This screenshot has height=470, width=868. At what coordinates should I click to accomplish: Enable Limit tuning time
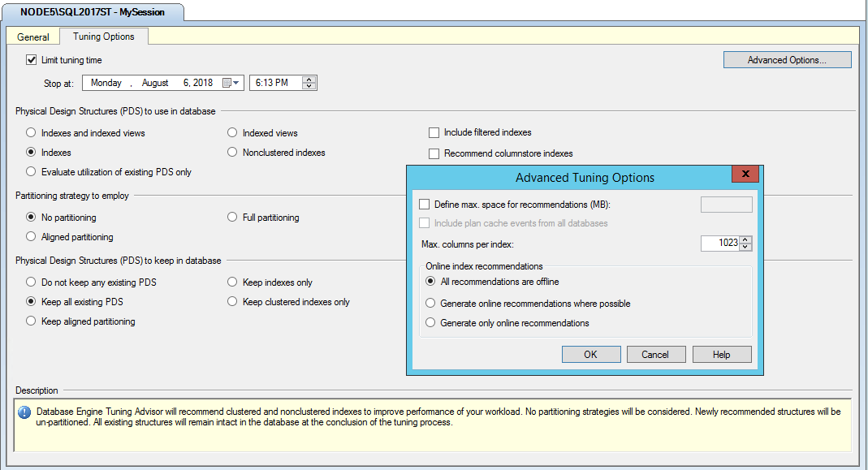pyautogui.click(x=31, y=59)
